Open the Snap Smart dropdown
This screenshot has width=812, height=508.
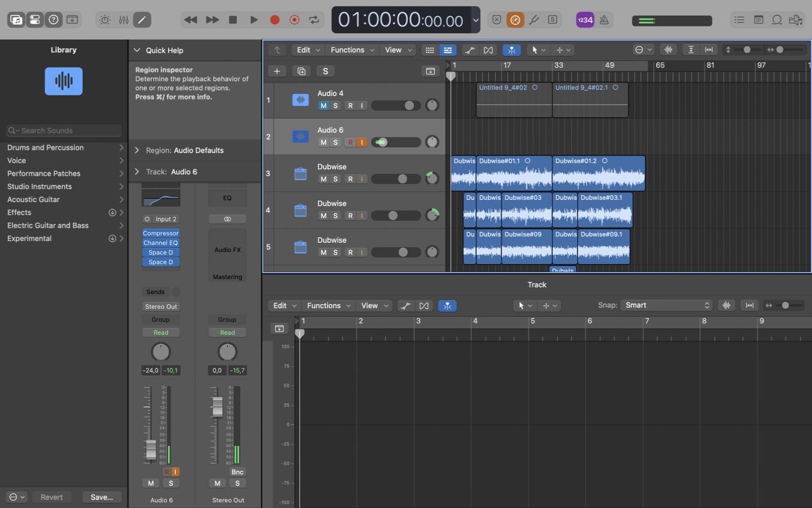tap(667, 305)
